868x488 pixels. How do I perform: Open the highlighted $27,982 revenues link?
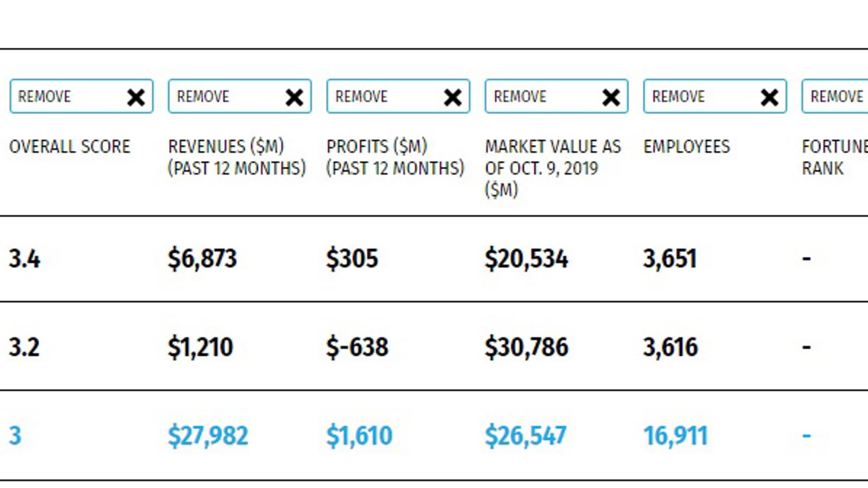point(208,436)
